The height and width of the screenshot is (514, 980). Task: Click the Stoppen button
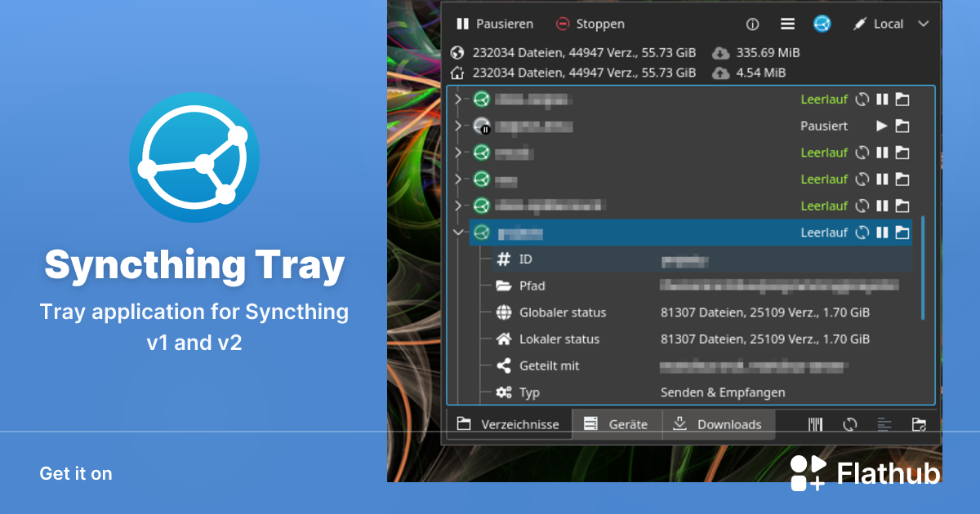click(x=590, y=24)
